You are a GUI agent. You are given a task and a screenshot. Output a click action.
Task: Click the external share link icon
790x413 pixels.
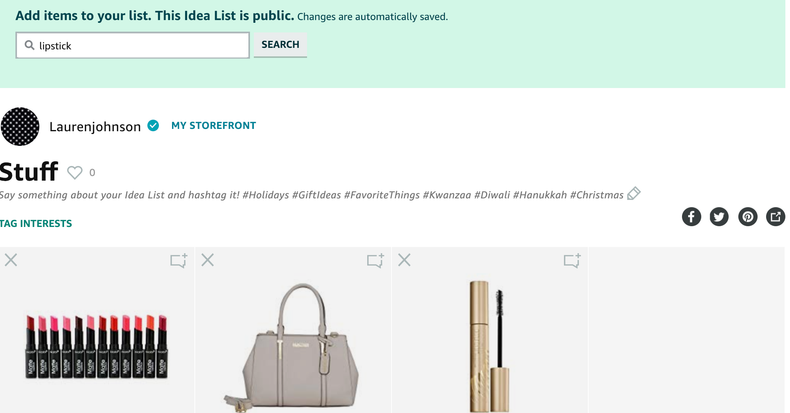[x=775, y=216]
